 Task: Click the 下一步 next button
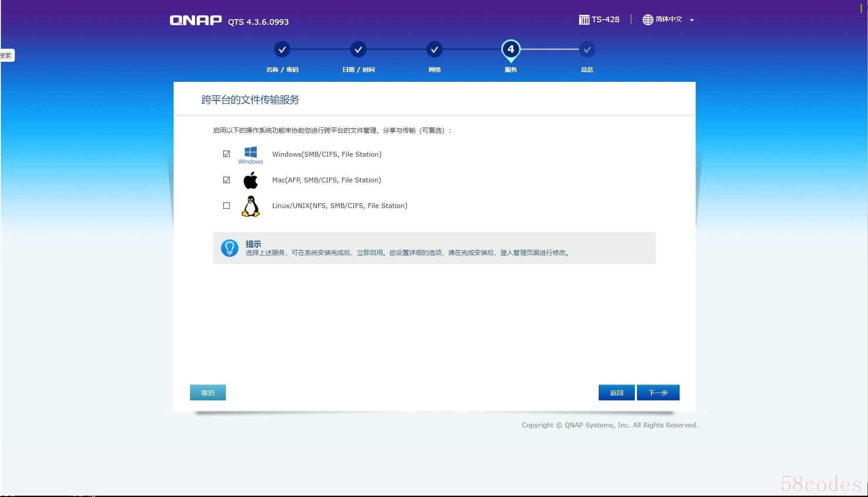pyautogui.click(x=658, y=393)
